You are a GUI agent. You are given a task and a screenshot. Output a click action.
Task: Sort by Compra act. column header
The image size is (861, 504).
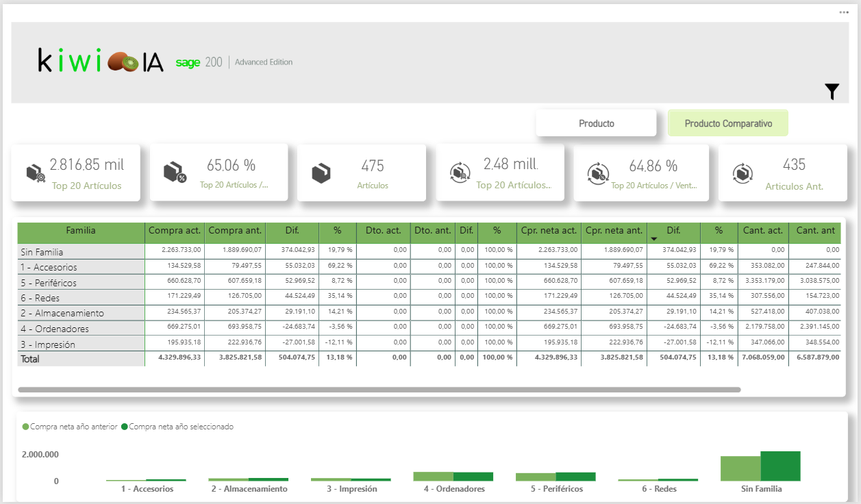coord(174,231)
